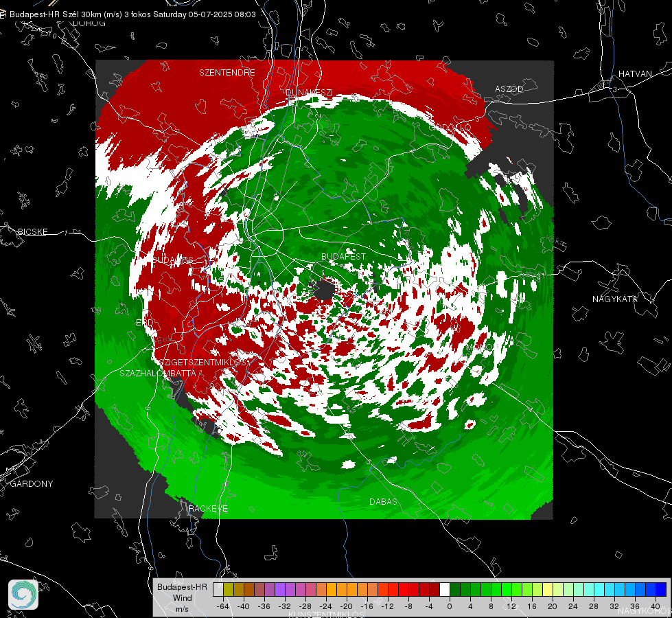This screenshot has height=618, width=672.
Task: Click the ASZOD city label
Action: pos(509,89)
